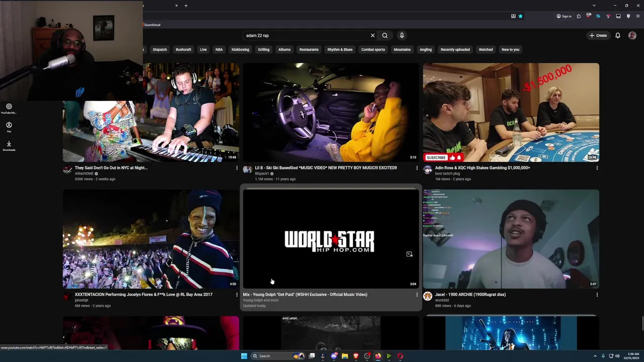The height and width of the screenshot is (362, 644).
Task: Open File Explorer from the taskbar
Action: pyautogui.click(x=345, y=356)
